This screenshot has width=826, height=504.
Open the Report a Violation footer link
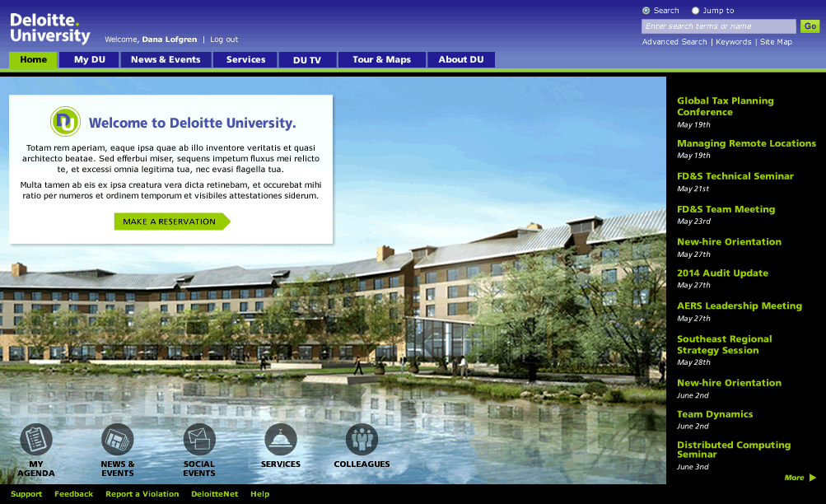(142, 494)
